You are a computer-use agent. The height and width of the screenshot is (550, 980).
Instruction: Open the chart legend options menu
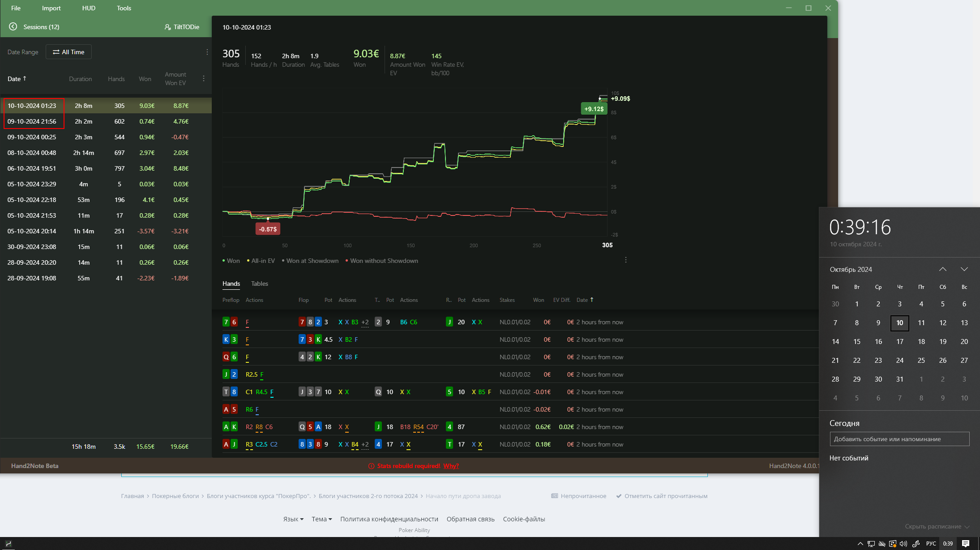pyautogui.click(x=625, y=260)
